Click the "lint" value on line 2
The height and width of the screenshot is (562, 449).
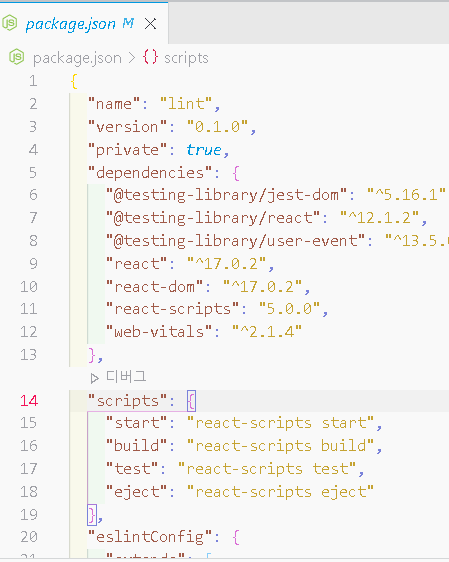tap(186, 104)
